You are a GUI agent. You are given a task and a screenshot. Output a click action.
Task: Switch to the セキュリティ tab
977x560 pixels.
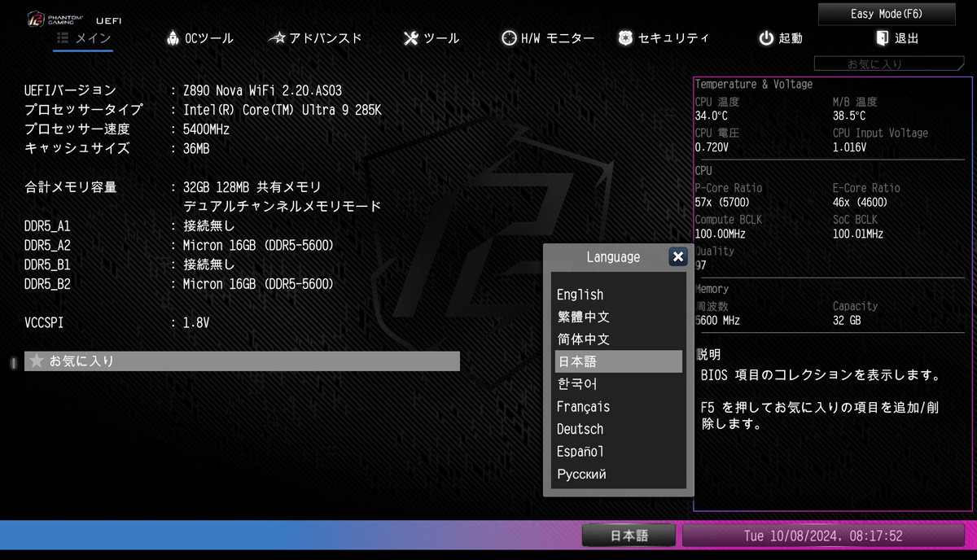point(664,38)
